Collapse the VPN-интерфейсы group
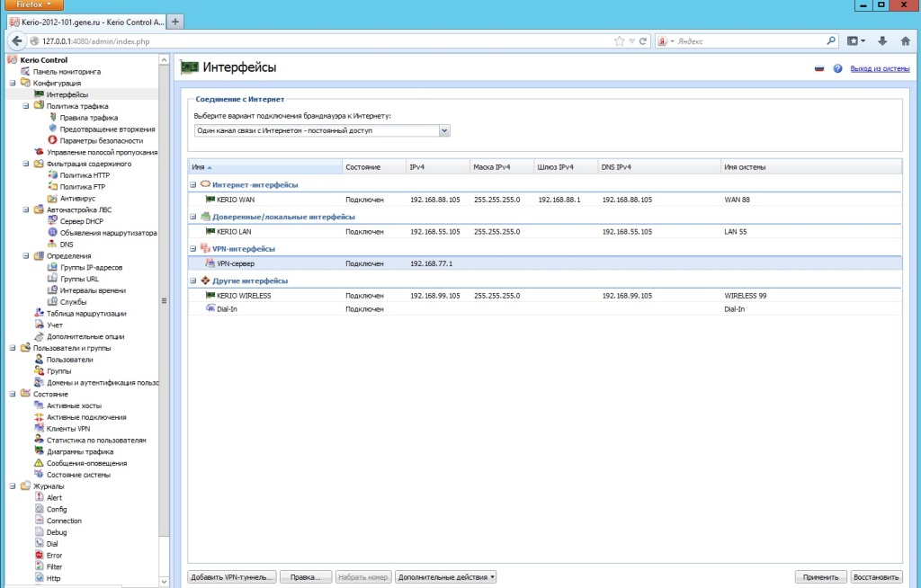The height and width of the screenshot is (588, 921). pyautogui.click(x=193, y=248)
